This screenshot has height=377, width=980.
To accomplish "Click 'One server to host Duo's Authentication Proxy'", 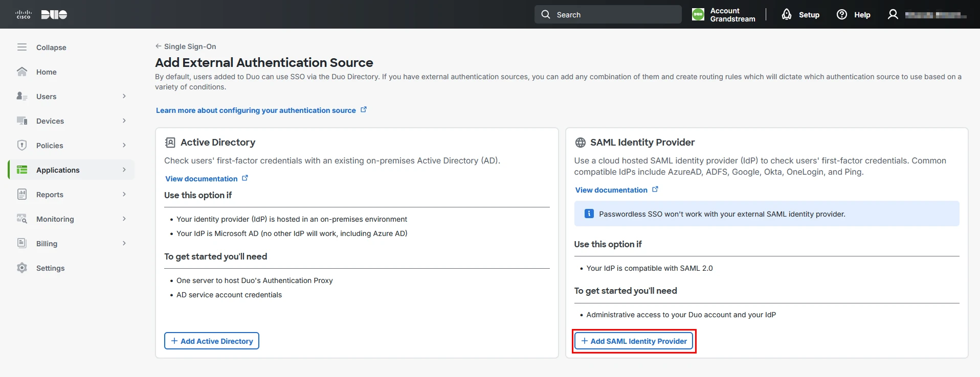I will click(x=255, y=280).
